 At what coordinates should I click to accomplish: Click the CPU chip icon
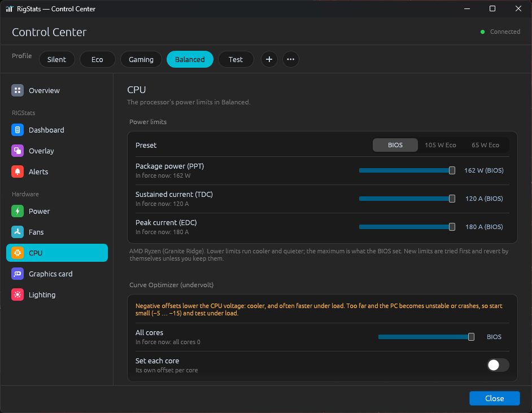coord(18,253)
